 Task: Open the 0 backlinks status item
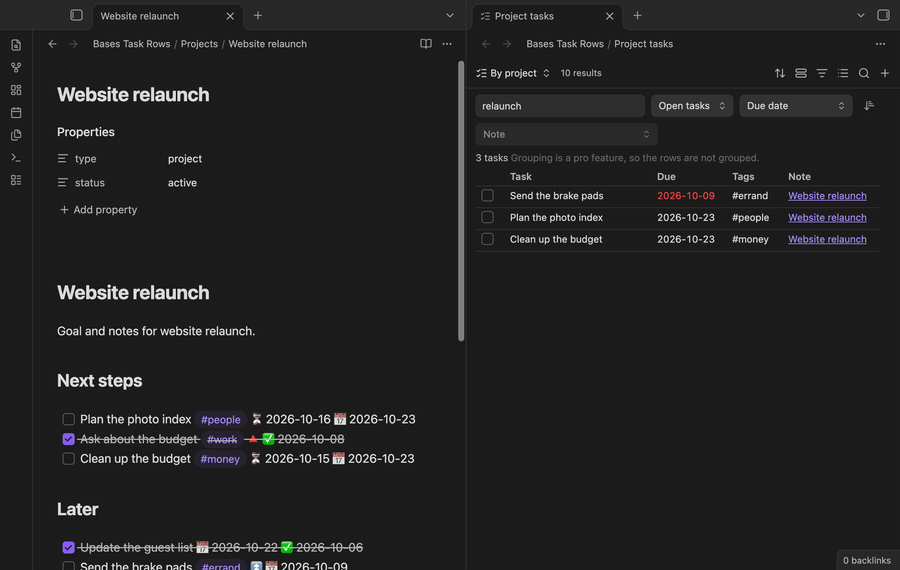click(x=867, y=560)
